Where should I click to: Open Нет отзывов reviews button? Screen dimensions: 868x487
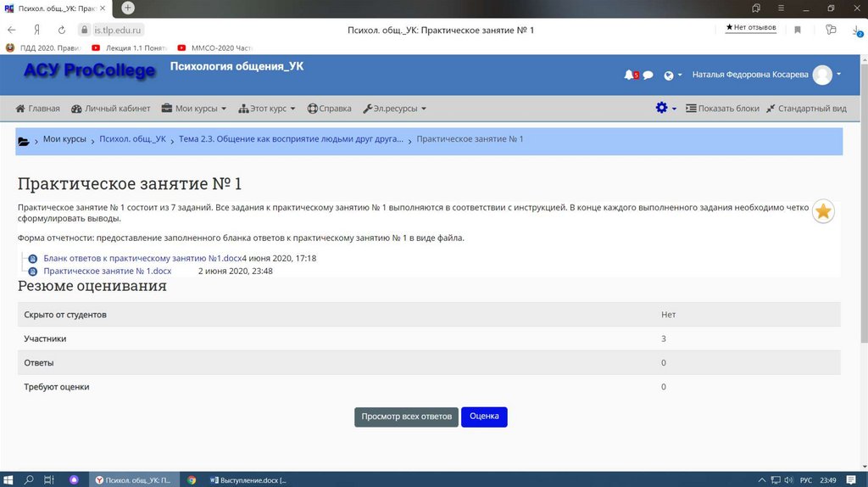(751, 28)
